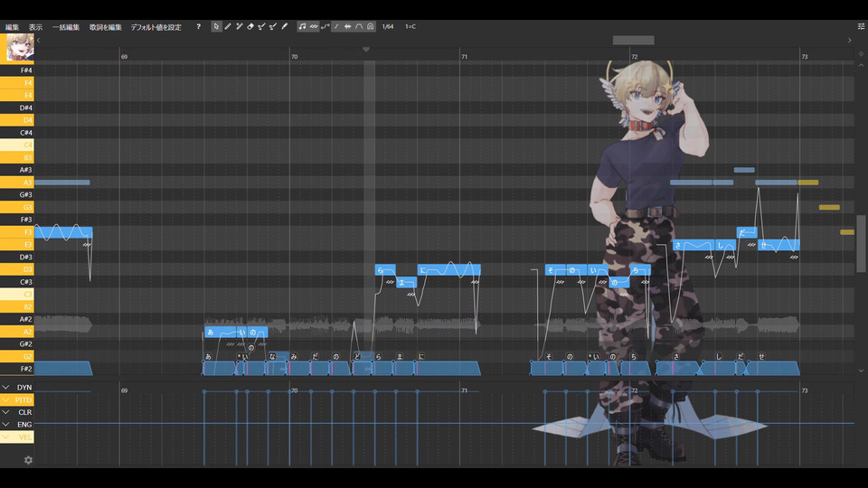Select the に note on D3

(x=449, y=270)
